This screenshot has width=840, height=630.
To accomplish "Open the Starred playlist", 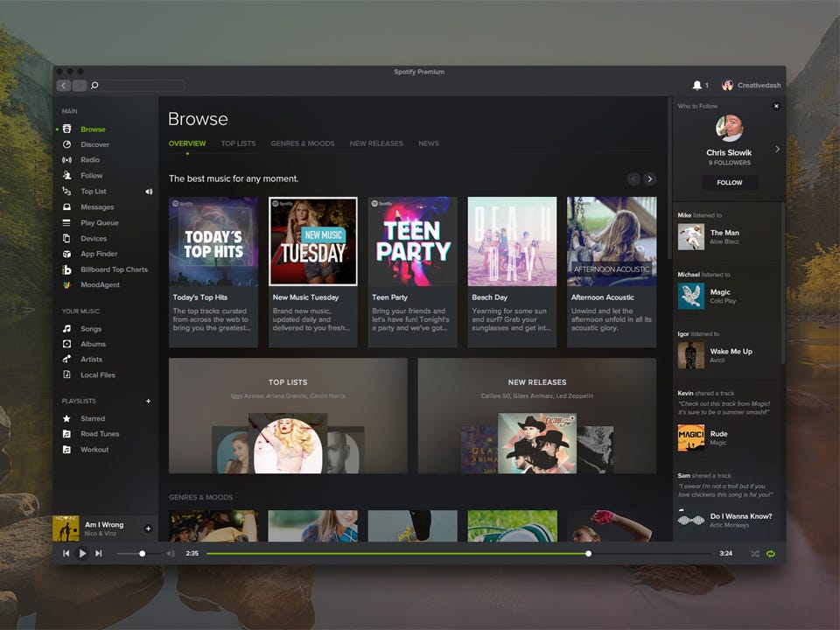I will (93, 418).
